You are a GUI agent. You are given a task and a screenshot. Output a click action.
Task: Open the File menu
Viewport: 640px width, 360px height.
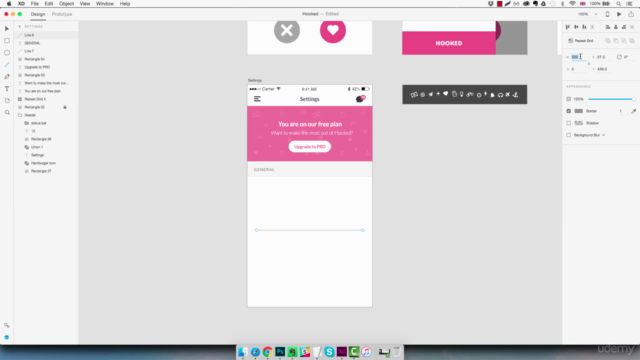pyautogui.click(x=35, y=4)
